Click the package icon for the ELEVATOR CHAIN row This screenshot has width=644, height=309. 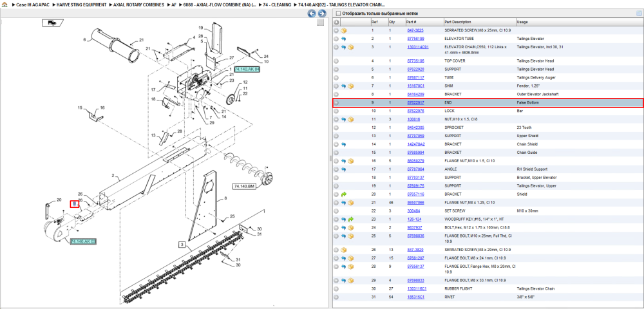(x=350, y=47)
